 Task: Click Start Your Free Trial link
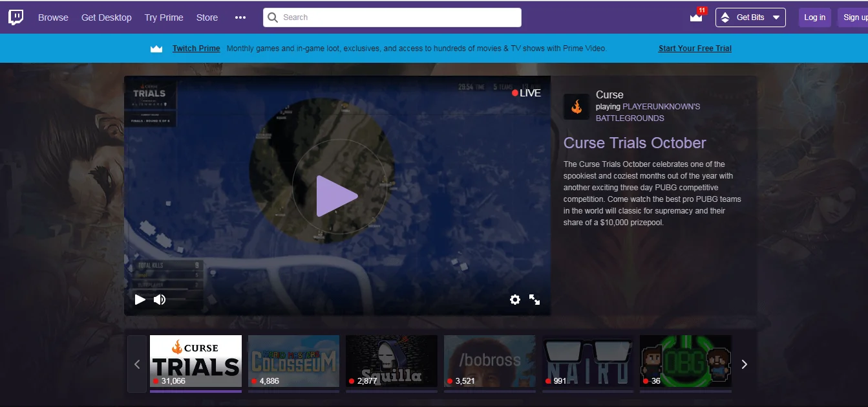[x=695, y=49]
